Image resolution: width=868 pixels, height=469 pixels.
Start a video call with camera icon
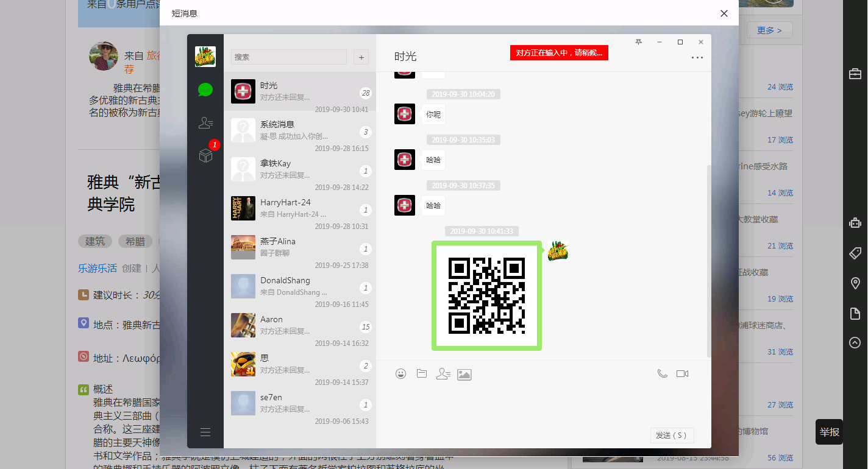(x=682, y=374)
